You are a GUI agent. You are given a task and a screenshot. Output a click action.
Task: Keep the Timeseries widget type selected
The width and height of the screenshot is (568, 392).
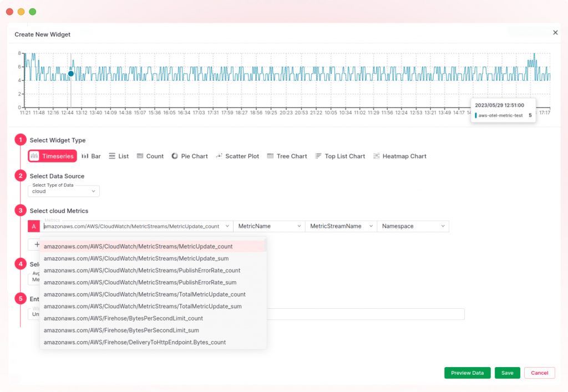(x=52, y=156)
